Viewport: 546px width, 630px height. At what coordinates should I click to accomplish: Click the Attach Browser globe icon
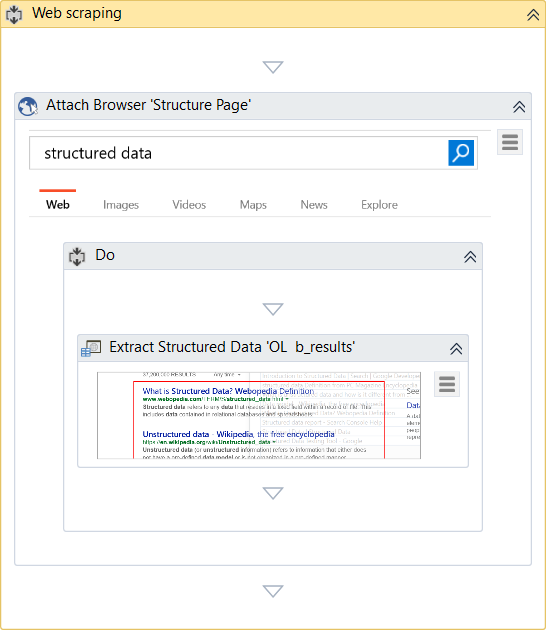pos(28,106)
